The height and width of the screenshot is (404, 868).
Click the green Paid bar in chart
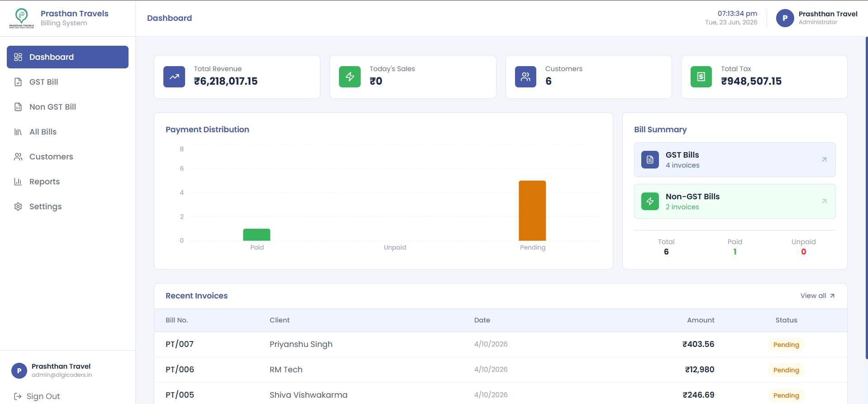[x=257, y=235]
